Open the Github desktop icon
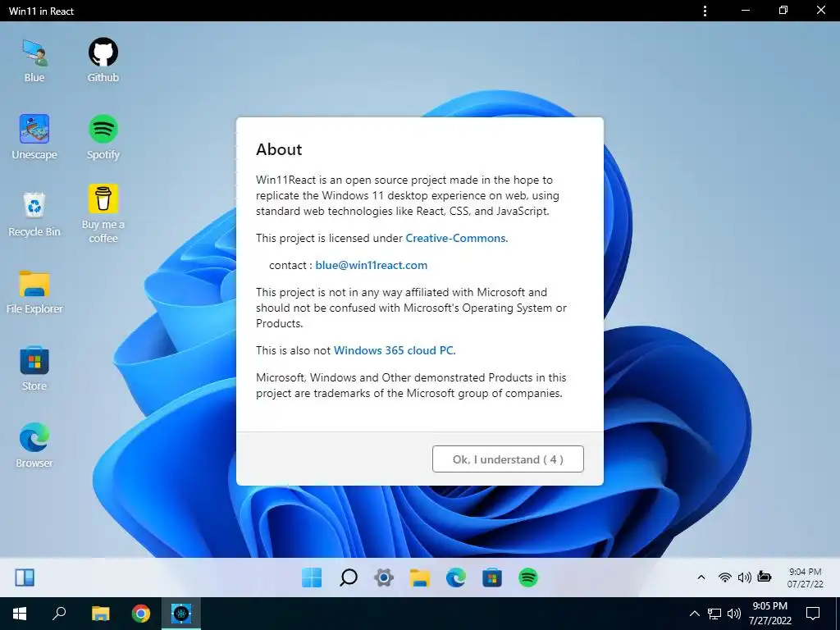Screen dimensions: 840x630 103,61
